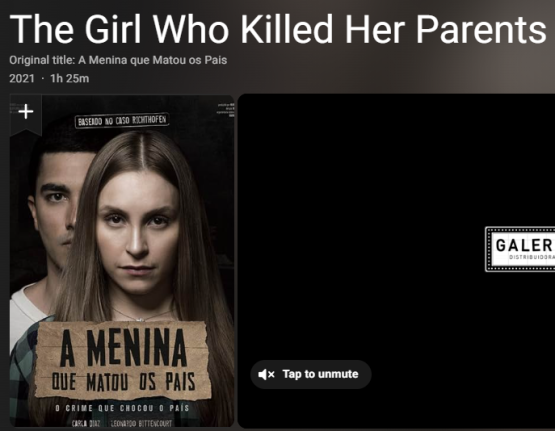This screenshot has width=555, height=431.
Task: Click the muted speaker icon
Action: [263, 374]
